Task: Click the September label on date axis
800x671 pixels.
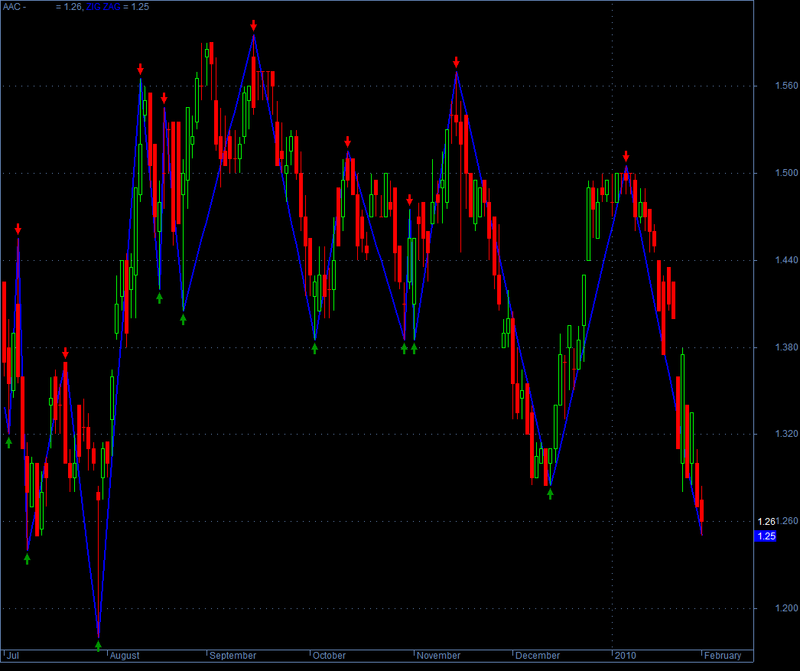Action: (233, 656)
